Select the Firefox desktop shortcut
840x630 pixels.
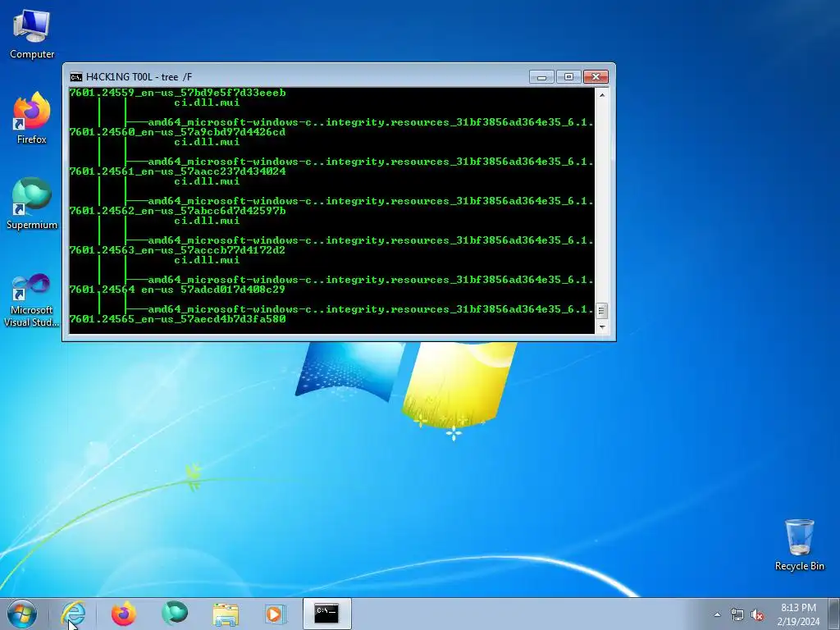32,118
